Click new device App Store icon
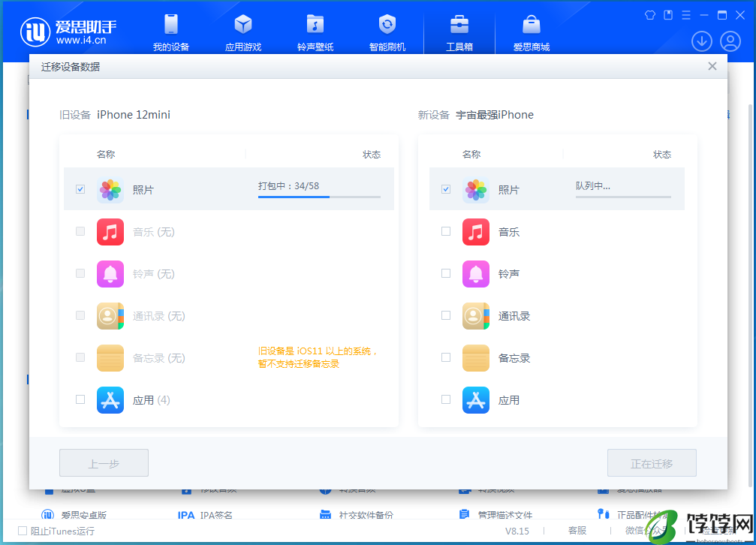 coord(476,400)
